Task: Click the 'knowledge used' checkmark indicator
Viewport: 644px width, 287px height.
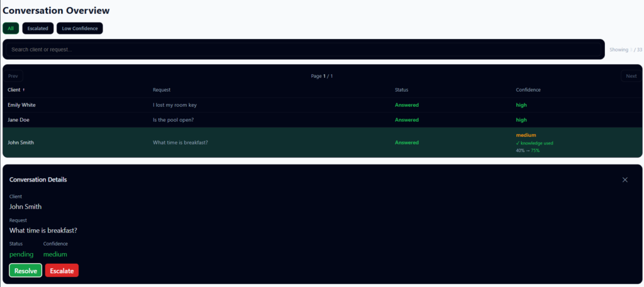Action: point(535,143)
